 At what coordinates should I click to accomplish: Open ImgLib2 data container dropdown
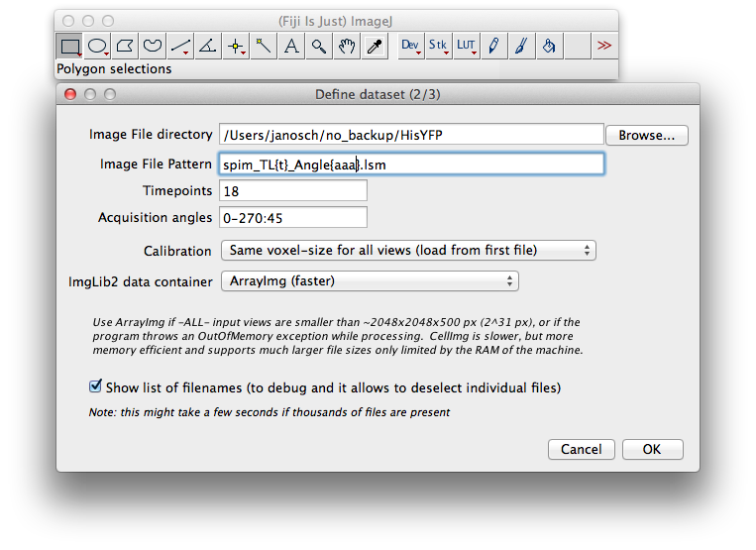click(x=370, y=281)
